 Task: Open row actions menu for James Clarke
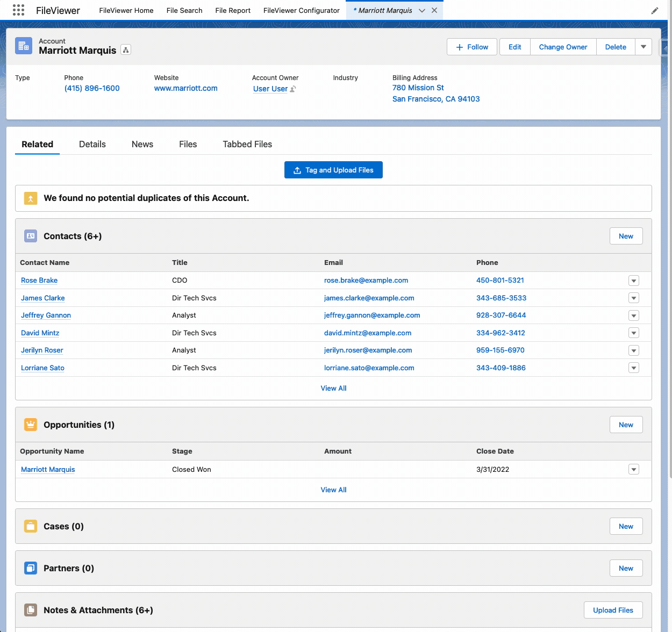pos(634,298)
